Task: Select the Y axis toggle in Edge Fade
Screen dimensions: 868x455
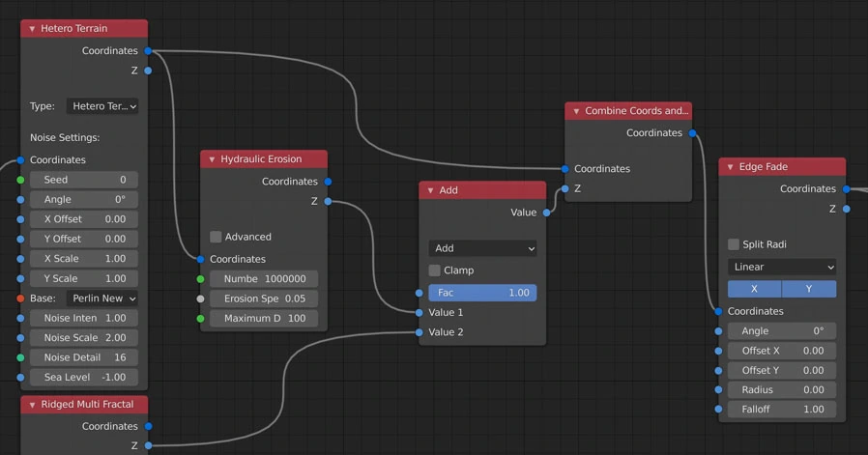Action: tap(809, 289)
